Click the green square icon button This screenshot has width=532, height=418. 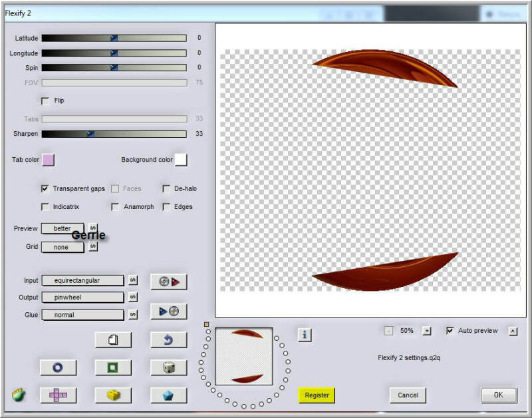tap(113, 367)
